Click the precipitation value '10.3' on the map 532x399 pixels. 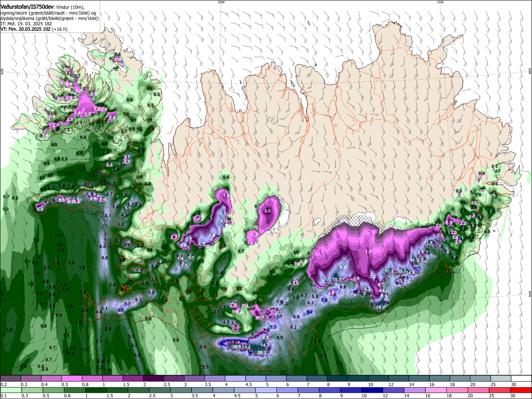[x=389, y=271]
